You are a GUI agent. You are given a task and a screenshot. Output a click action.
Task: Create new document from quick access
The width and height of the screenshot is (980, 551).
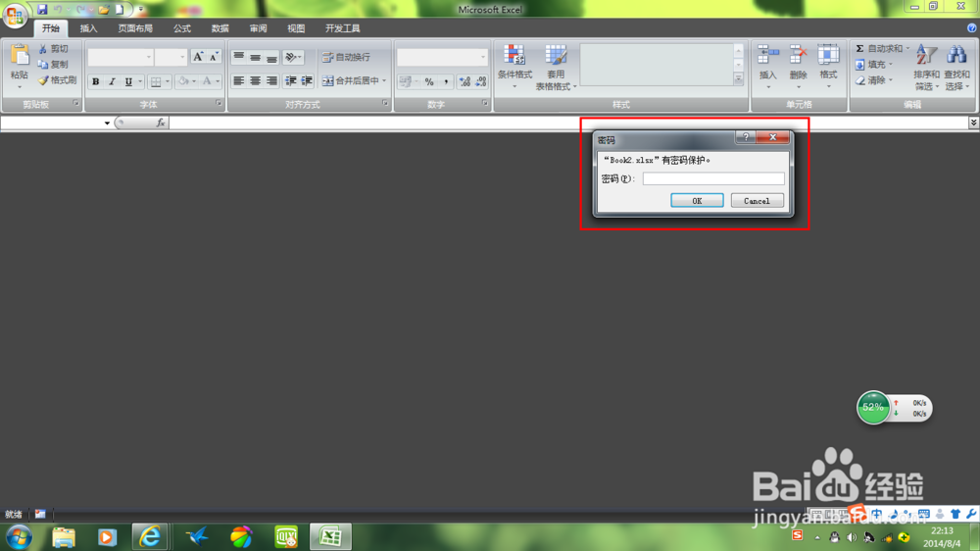(x=120, y=10)
